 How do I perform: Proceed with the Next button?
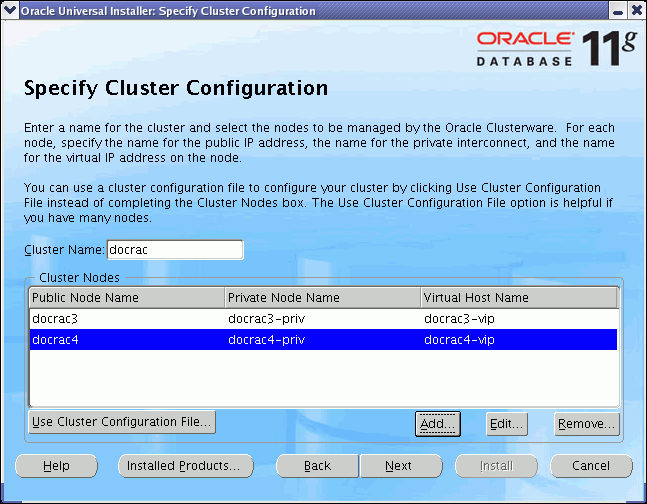[x=399, y=466]
